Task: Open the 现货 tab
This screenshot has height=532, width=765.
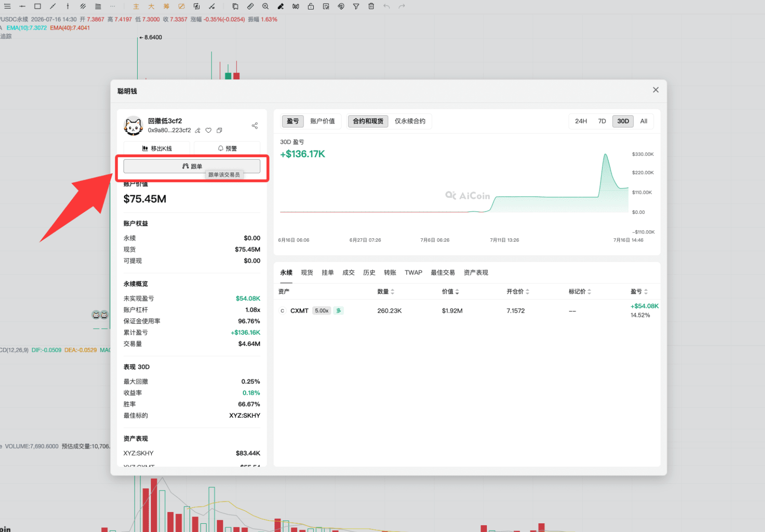Action: pyautogui.click(x=307, y=273)
